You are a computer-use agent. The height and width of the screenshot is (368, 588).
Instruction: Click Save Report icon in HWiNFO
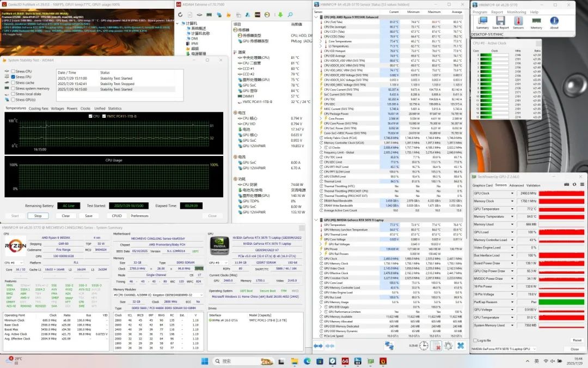pyautogui.click(x=500, y=21)
